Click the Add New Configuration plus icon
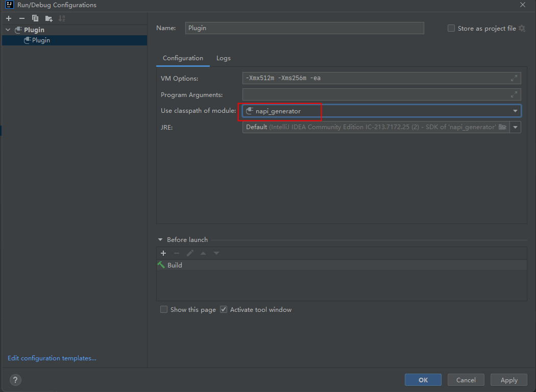 [9, 18]
